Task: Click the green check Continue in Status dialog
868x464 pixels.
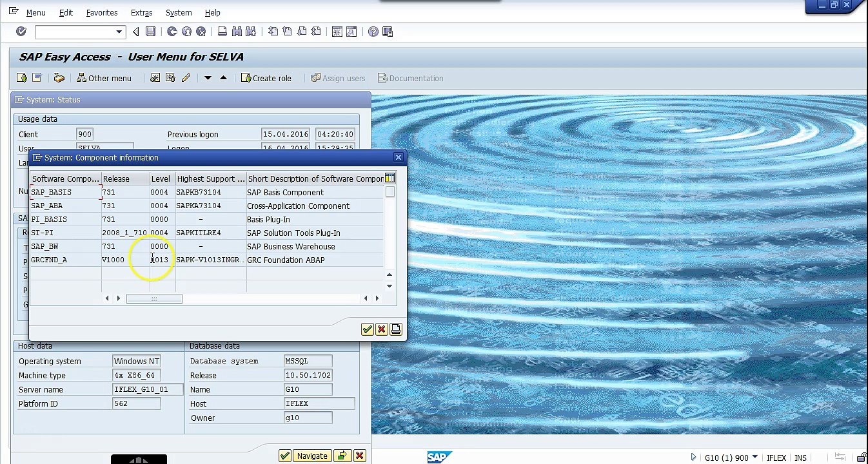Action: (x=284, y=456)
